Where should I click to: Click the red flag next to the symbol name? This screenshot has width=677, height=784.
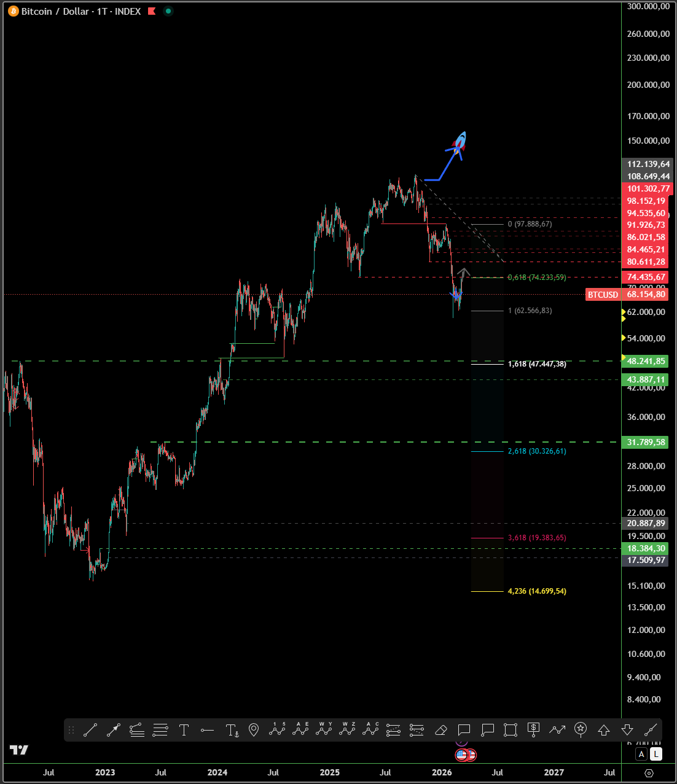pyautogui.click(x=152, y=11)
